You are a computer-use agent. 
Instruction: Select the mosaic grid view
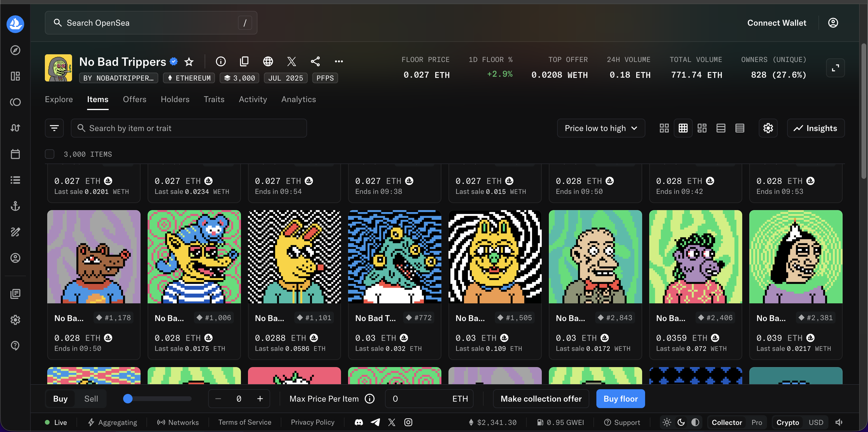pyautogui.click(x=702, y=128)
